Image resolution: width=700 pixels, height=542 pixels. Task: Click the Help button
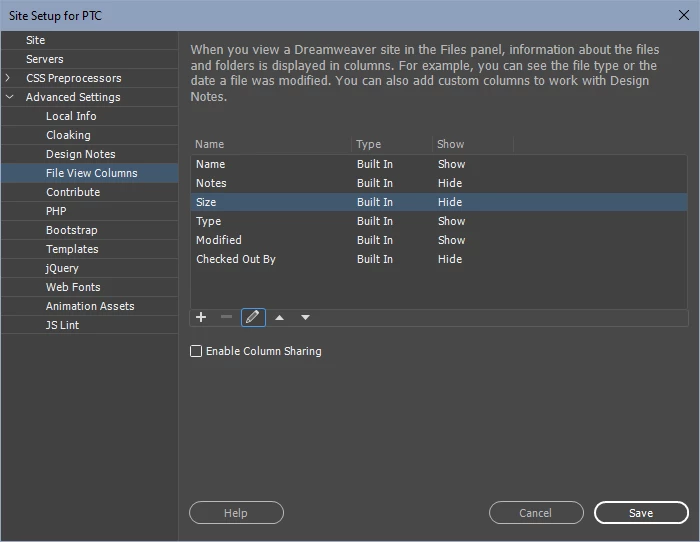pyautogui.click(x=236, y=513)
